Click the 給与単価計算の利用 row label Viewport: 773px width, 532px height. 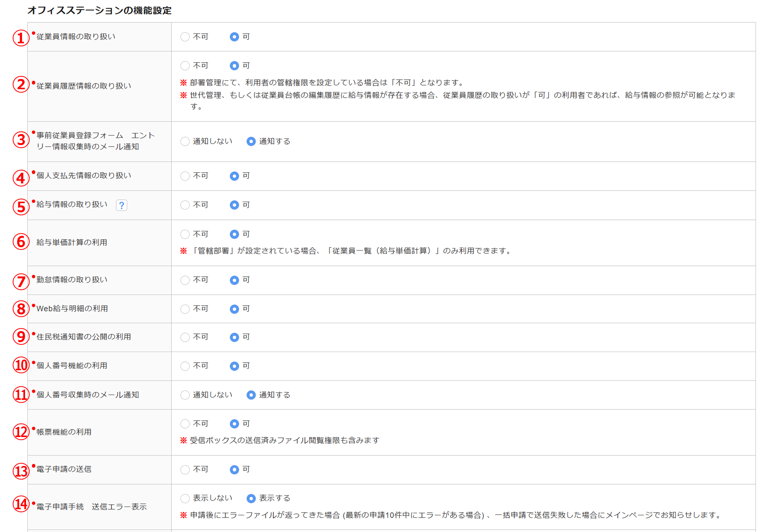[x=71, y=242]
